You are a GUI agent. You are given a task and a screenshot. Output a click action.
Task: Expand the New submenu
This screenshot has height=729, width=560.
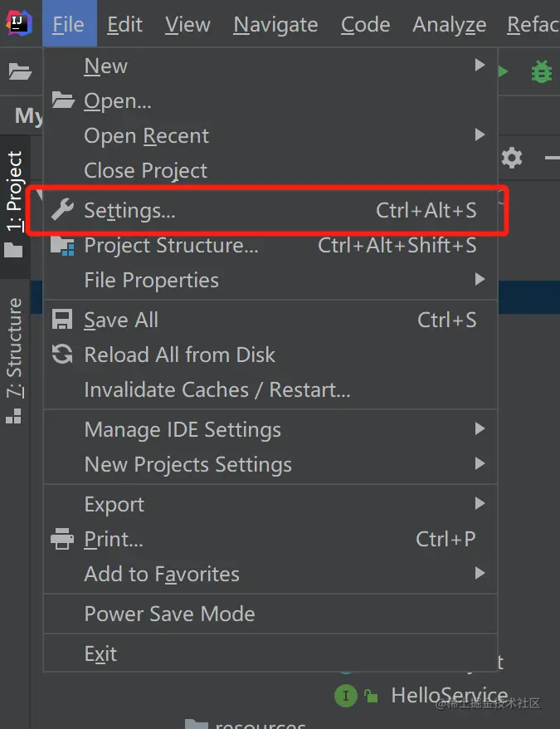(x=105, y=66)
